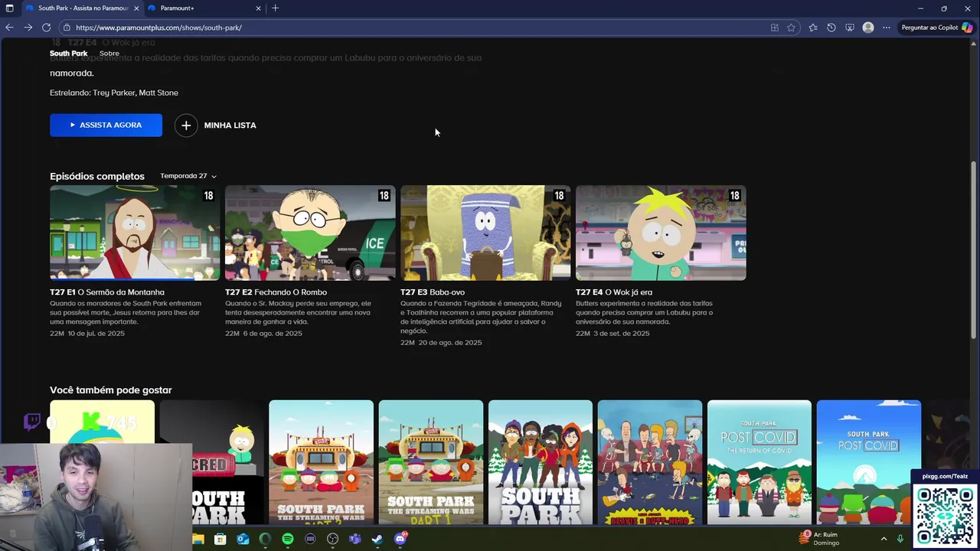
Task: Open the browser profile avatar
Action: pos(868,28)
